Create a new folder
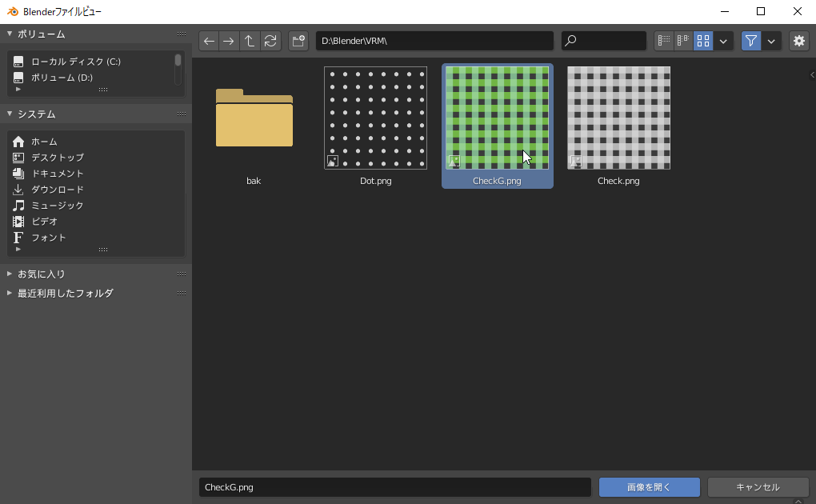 click(298, 41)
